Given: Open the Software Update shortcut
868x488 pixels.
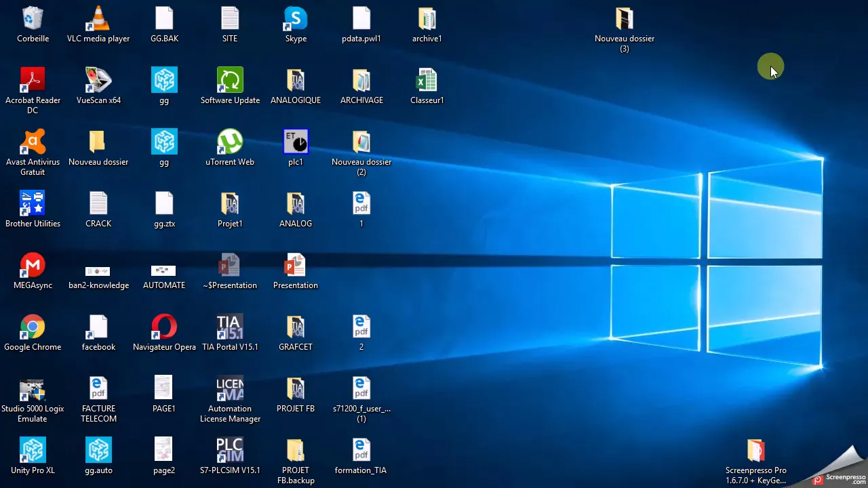Looking at the screenshot, I should click(x=230, y=81).
